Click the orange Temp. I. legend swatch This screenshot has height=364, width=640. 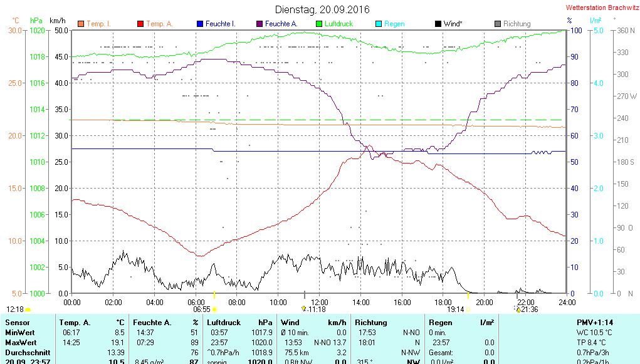(80, 24)
